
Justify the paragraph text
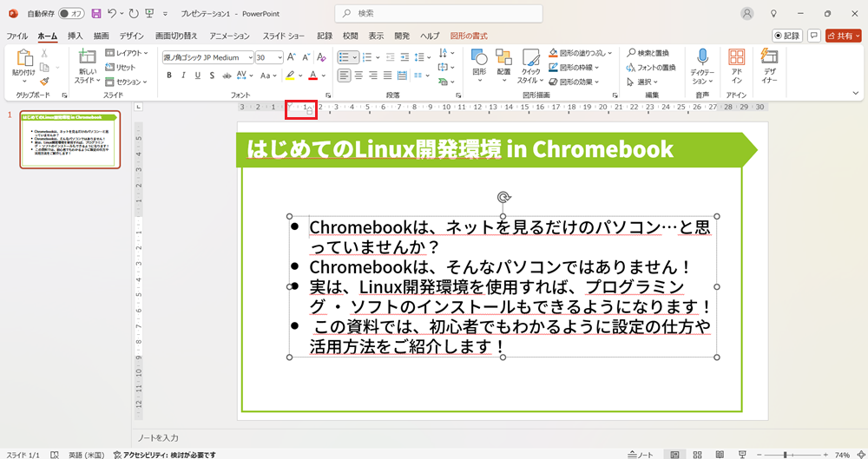pyautogui.click(x=387, y=75)
